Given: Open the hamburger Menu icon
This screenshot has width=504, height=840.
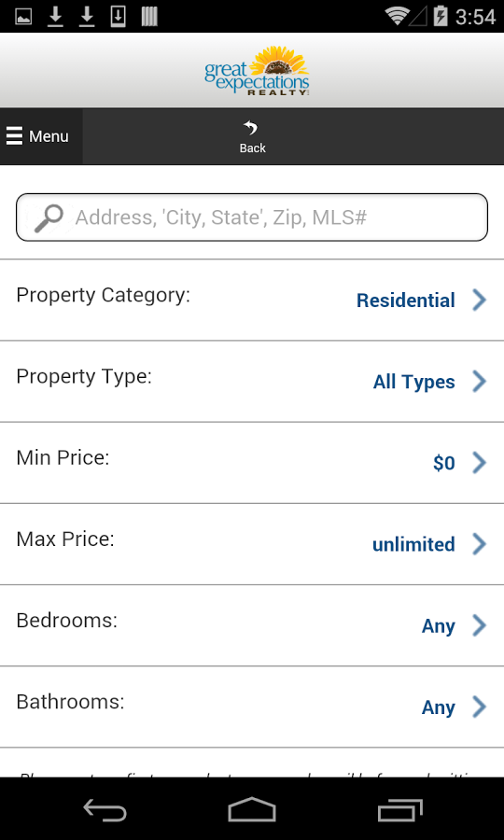Looking at the screenshot, I should pyautogui.click(x=14, y=136).
